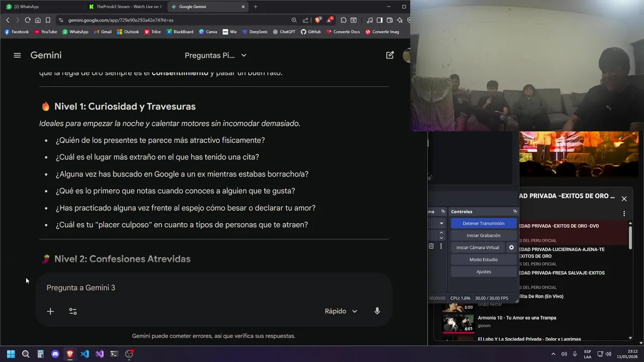Expand the OBS scene dropdown arrow
Screen dimensions: 644x362
pyautogui.click(x=441, y=223)
